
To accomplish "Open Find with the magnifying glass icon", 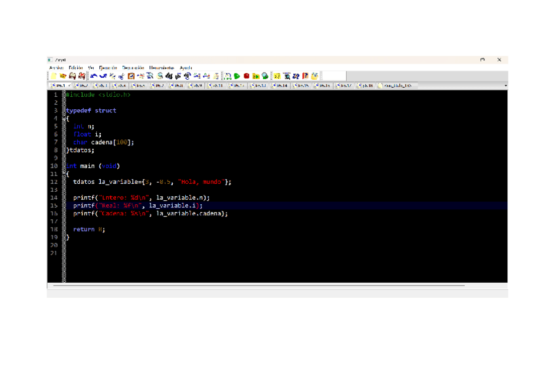I will 160,77.
